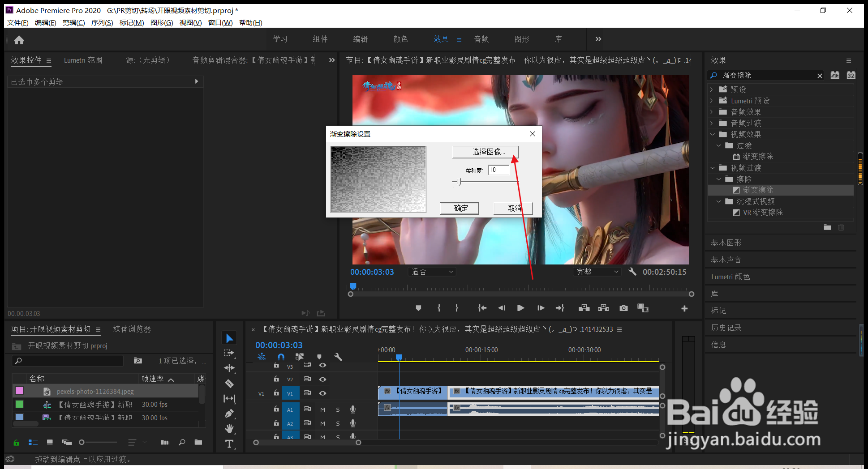Open the 完整 playback resolution dropdown
The image size is (868, 469).
tap(597, 272)
